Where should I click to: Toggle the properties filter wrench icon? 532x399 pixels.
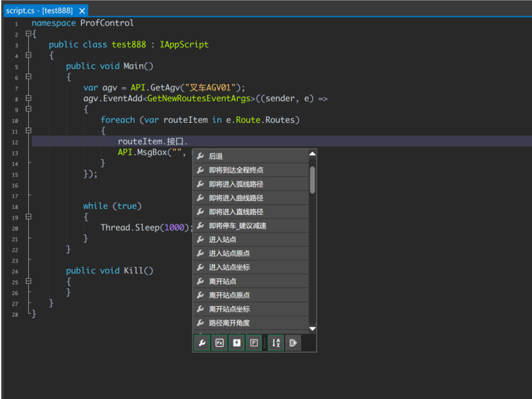[x=202, y=343]
